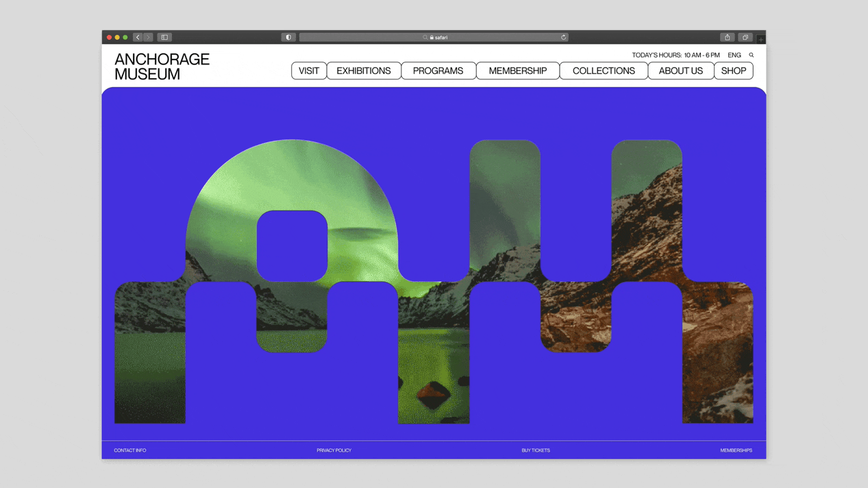Open the CONTACT INFO footer link
Image resolution: width=868 pixels, height=488 pixels.
[x=130, y=450]
